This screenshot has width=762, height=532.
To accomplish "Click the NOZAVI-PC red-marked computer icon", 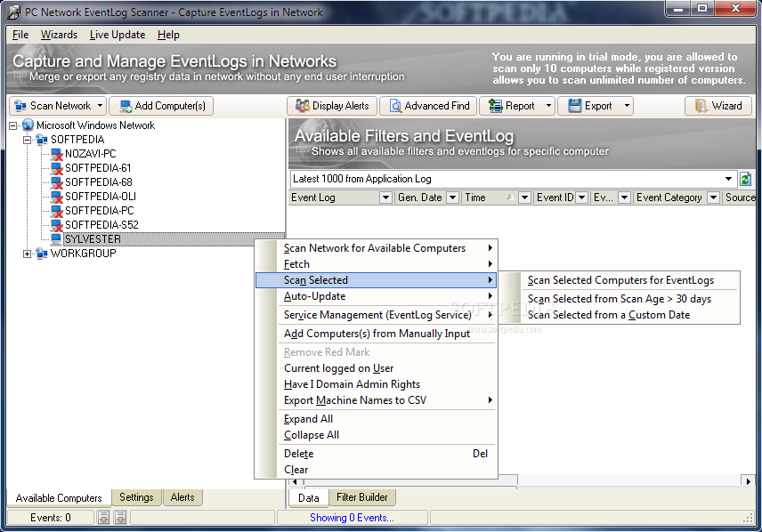I will (56, 154).
